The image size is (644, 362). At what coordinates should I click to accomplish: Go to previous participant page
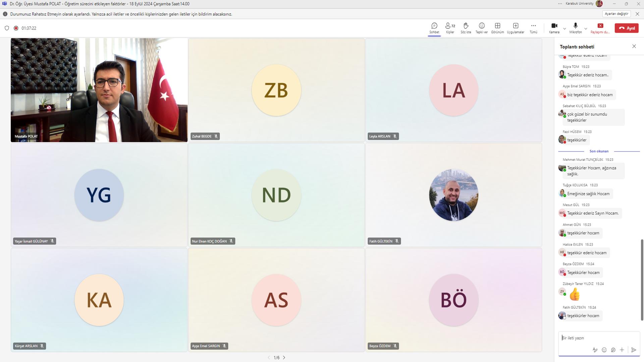pos(269,358)
